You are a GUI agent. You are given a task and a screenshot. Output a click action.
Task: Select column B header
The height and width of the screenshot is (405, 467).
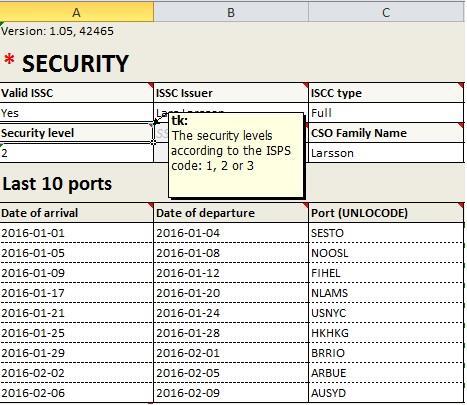coord(231,12)
